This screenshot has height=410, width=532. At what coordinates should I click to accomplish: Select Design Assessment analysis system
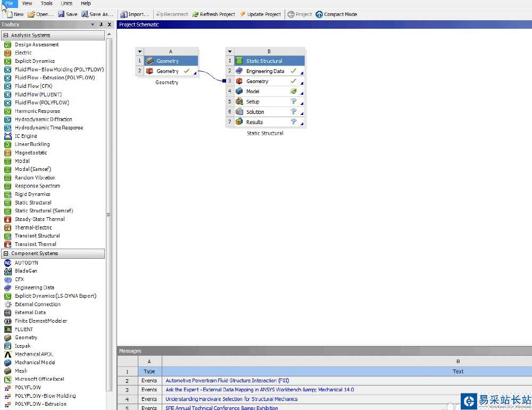click(31, 45)
